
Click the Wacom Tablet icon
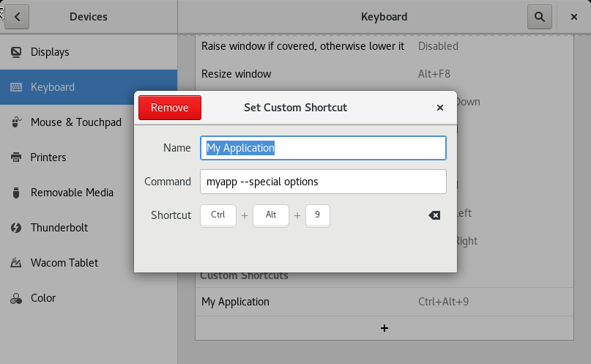coord(16,263)
